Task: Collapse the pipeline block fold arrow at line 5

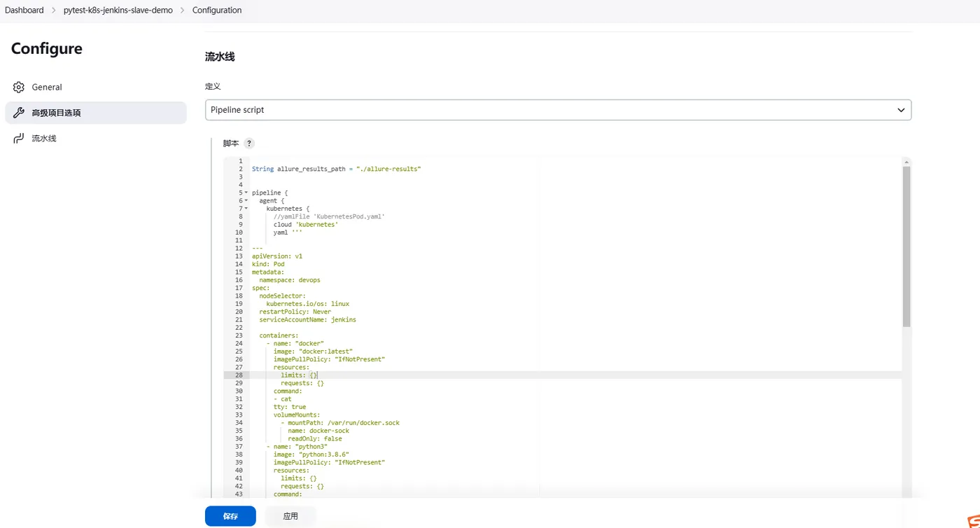Action: [246, 193]
